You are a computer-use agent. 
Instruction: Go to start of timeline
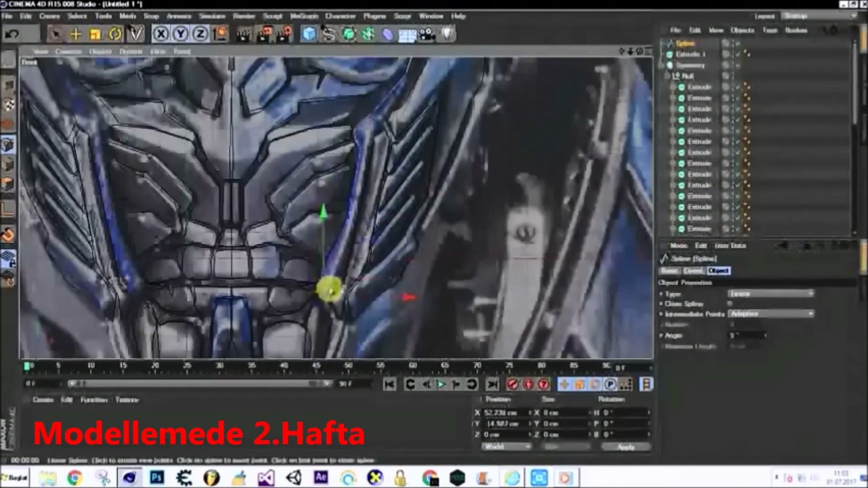tap(389, 384)
